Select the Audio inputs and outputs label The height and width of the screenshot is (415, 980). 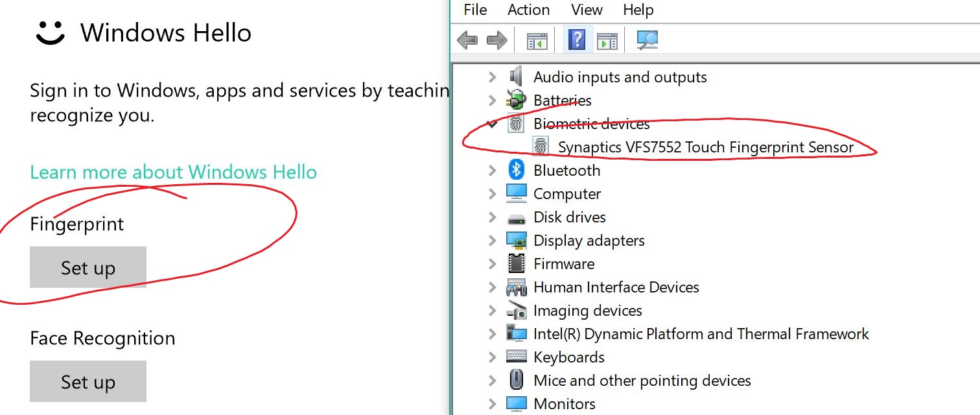(620, 77)
